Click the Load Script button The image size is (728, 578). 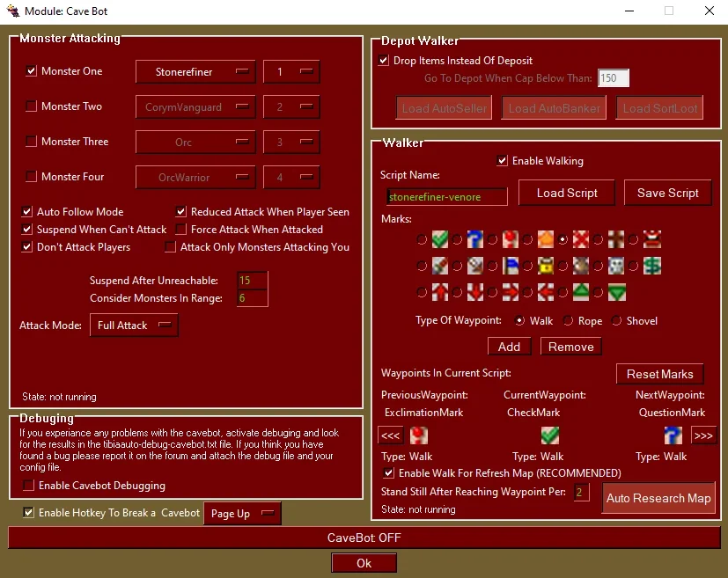[x=566, y=193]
